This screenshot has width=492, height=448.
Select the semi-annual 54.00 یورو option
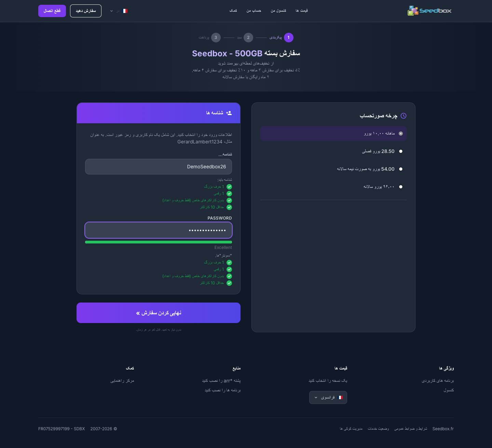point(333,169)
